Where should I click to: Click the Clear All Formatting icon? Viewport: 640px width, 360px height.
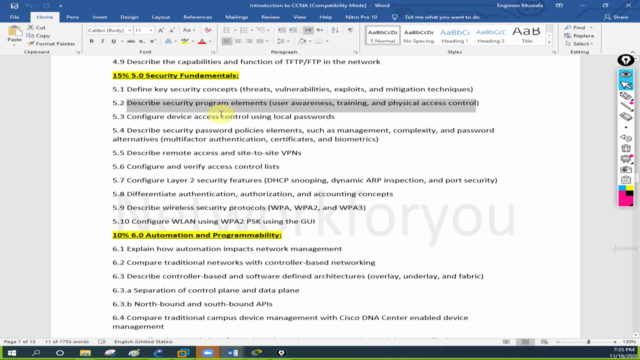[x=208, y=31]
